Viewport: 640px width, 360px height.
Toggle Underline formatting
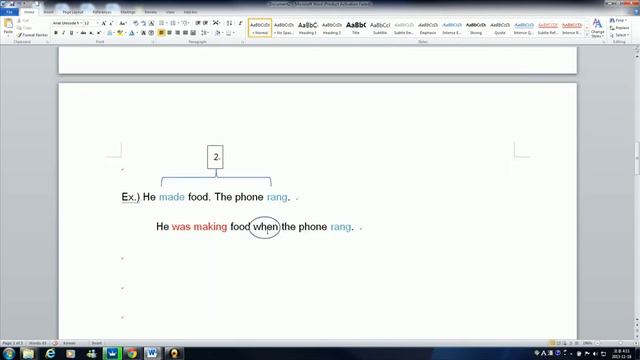click(71, 33)
